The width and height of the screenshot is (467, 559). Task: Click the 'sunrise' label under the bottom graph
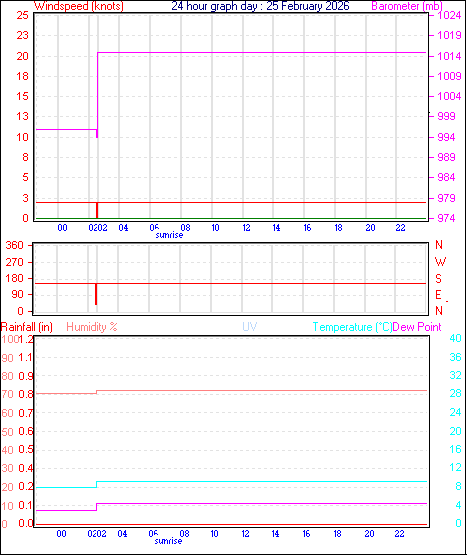[168, 541]
